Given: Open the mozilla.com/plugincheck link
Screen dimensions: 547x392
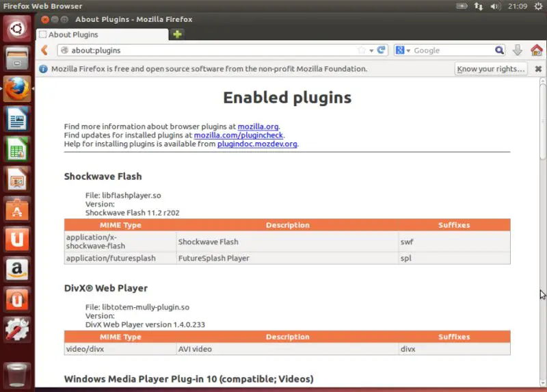Looking at the screenshot, I should click(x=238, y=135).
